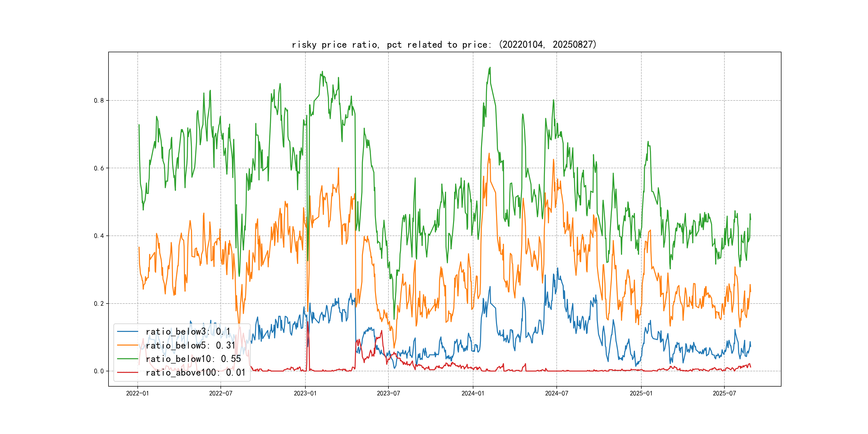Click the 2025-01 x-axis tick label
Viewport: 868px width, 434px height.
[641, 393]
